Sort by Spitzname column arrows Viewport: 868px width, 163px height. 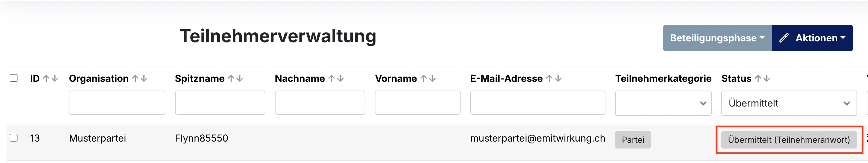[x=235, y=78]
